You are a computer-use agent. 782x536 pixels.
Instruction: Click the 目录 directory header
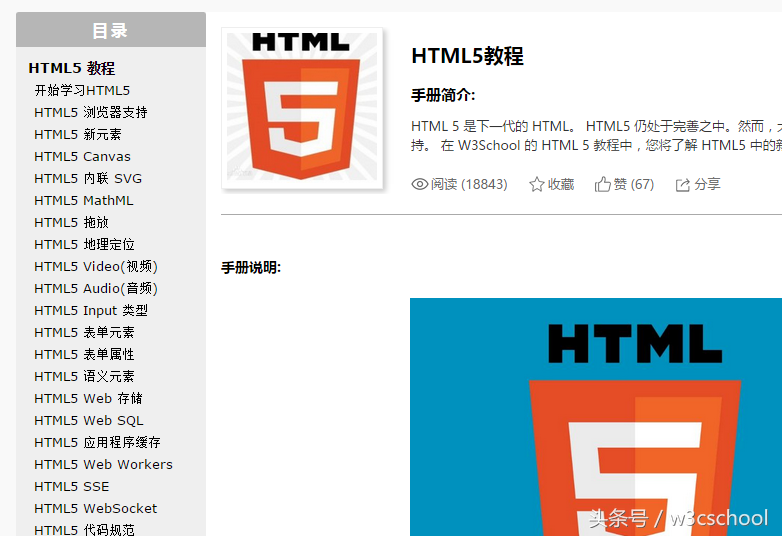click(x=110, y=30)
